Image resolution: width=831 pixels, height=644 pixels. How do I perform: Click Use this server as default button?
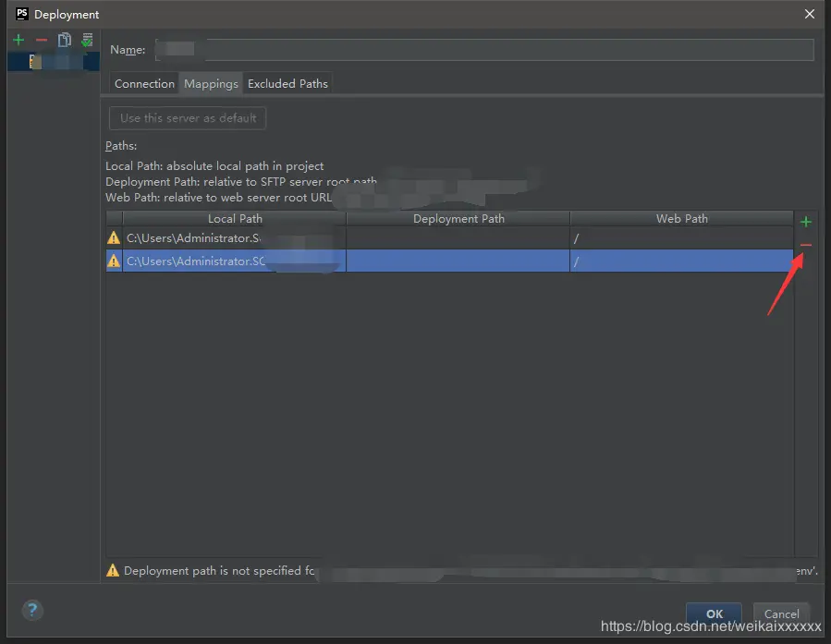[x=188, y=118]
